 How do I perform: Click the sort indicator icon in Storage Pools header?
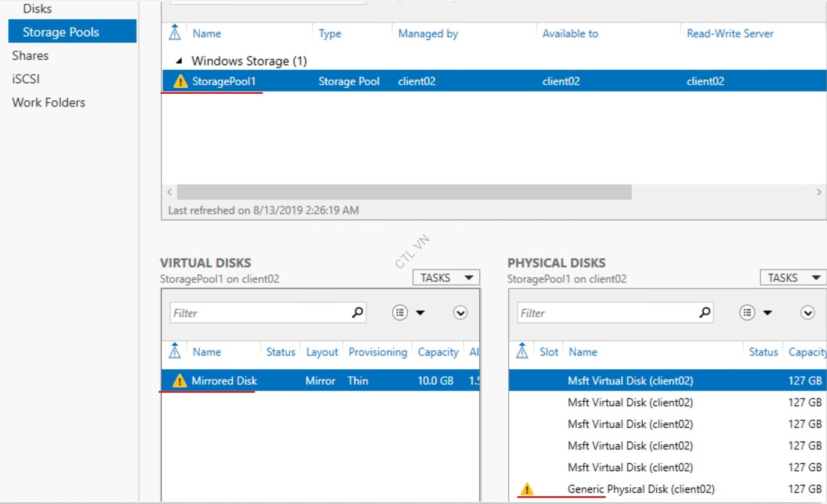[175, 34]
